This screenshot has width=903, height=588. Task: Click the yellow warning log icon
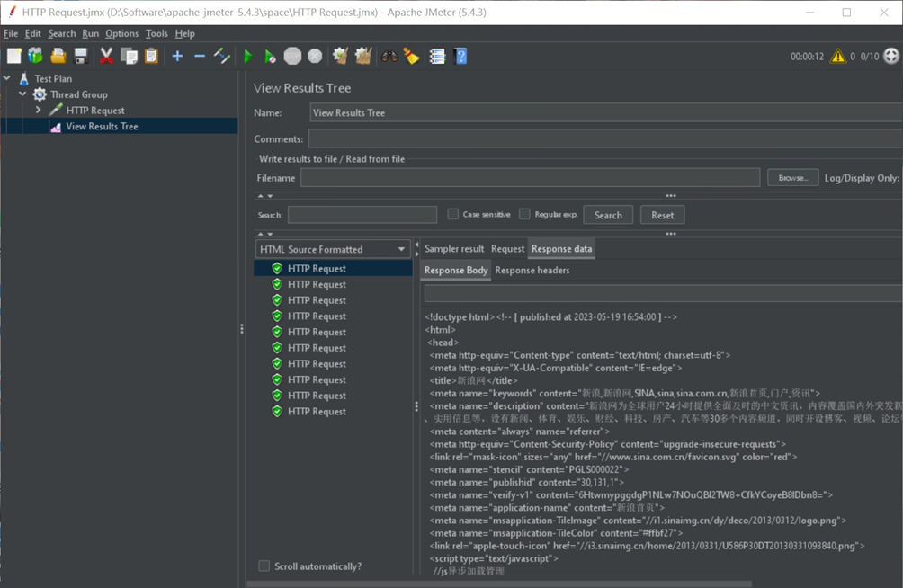(838, 56)
